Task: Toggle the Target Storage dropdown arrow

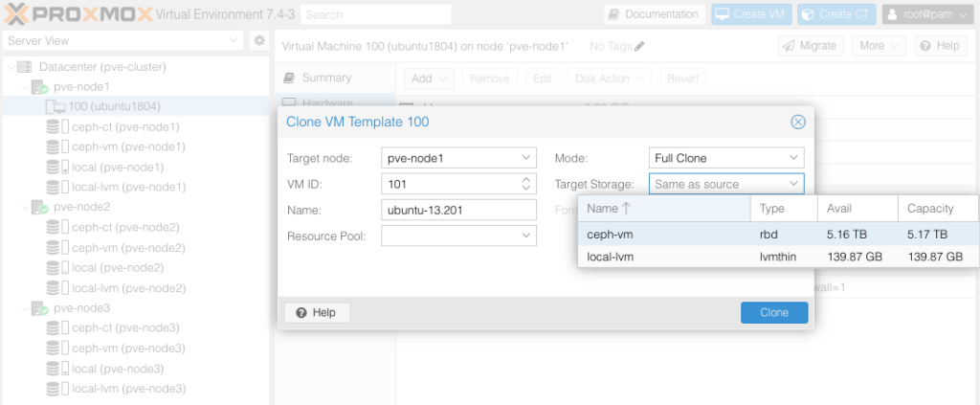Action: 793,184
